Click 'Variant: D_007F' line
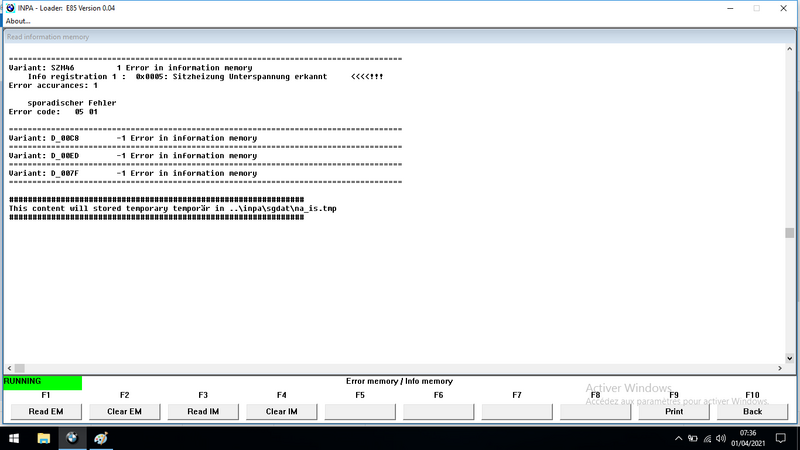The width and height of the screenshot is (800, 450). [133, 173]
